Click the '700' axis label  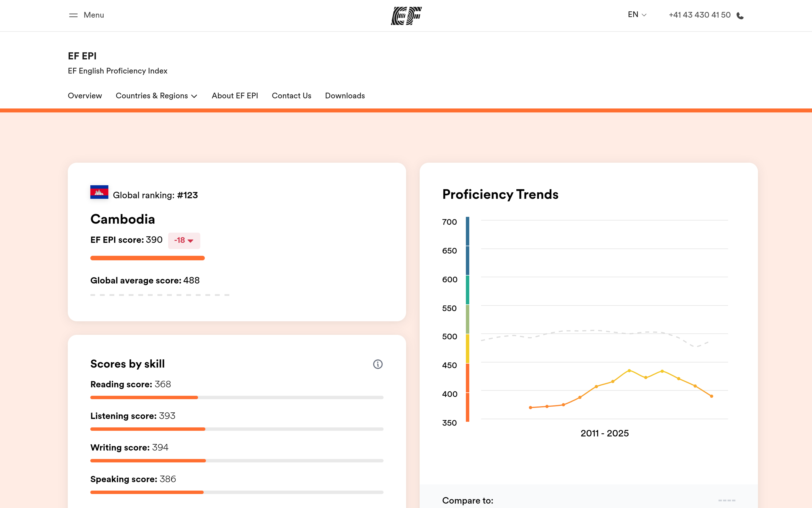coord(450,222)
